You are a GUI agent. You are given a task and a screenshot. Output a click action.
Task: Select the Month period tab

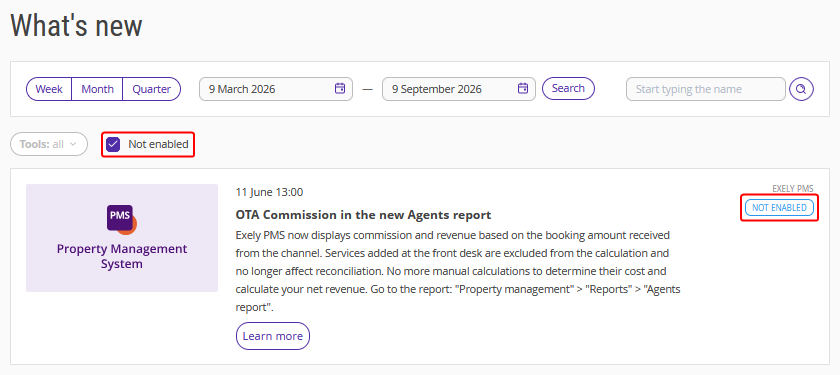(98, 89)
